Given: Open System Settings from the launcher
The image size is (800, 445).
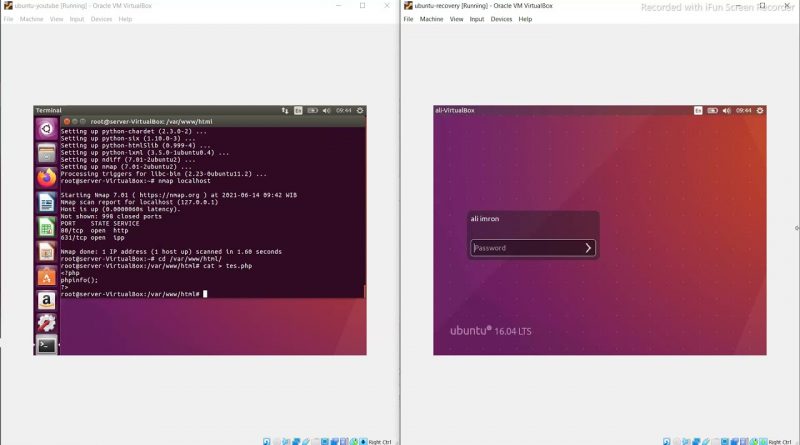Looking at the screenshot, I should coord(46,323).
